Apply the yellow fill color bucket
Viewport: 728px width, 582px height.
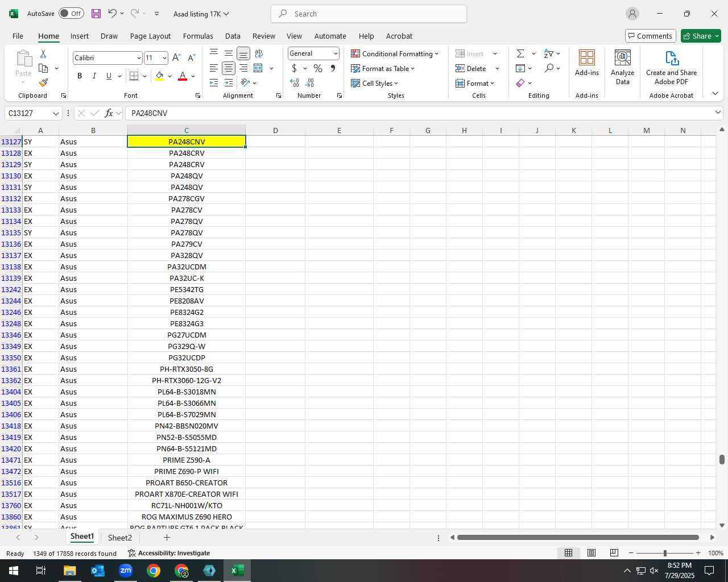(159, 76)
